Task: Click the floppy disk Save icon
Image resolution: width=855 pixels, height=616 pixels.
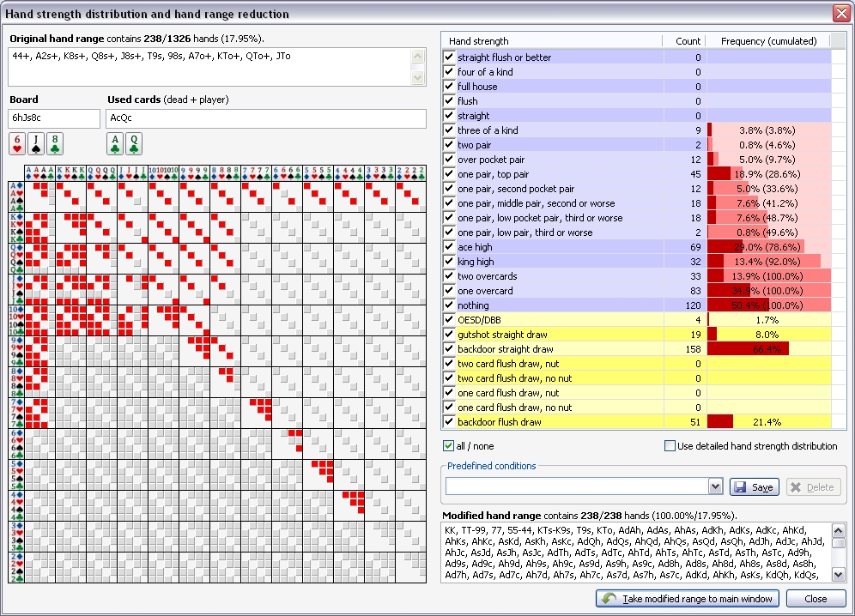Action: coord(740,486)
